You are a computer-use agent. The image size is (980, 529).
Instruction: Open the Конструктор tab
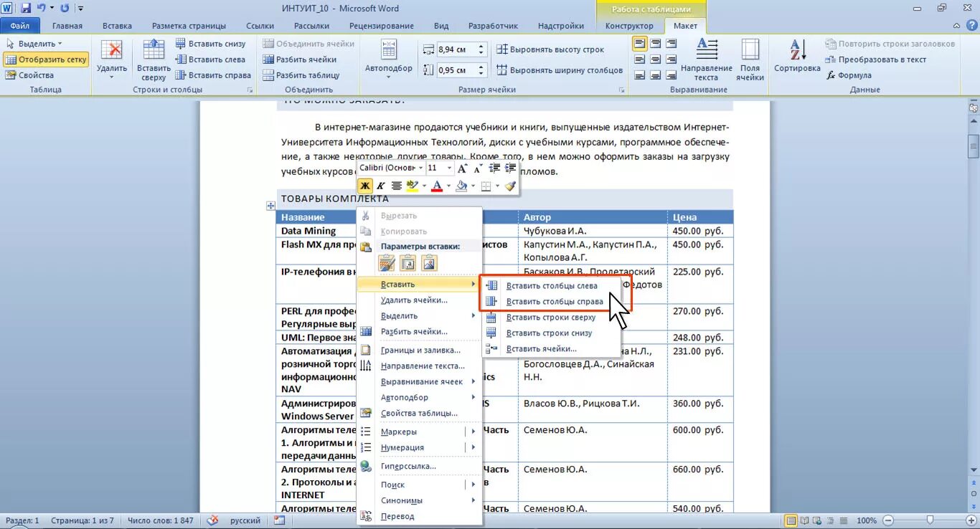point(629,26)
